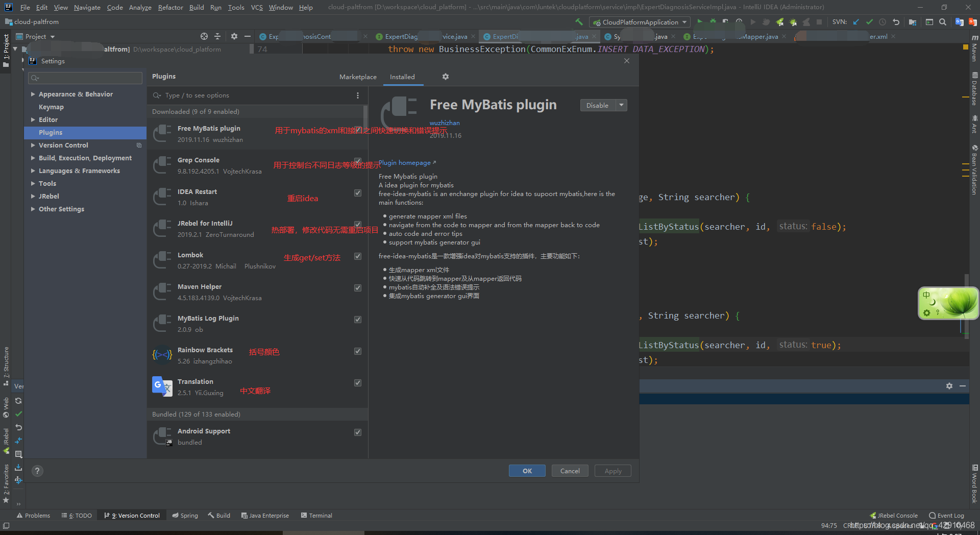Select Keymap in settings tree
The height and width of the screenshot is (535, 980).
pos(51,107)
